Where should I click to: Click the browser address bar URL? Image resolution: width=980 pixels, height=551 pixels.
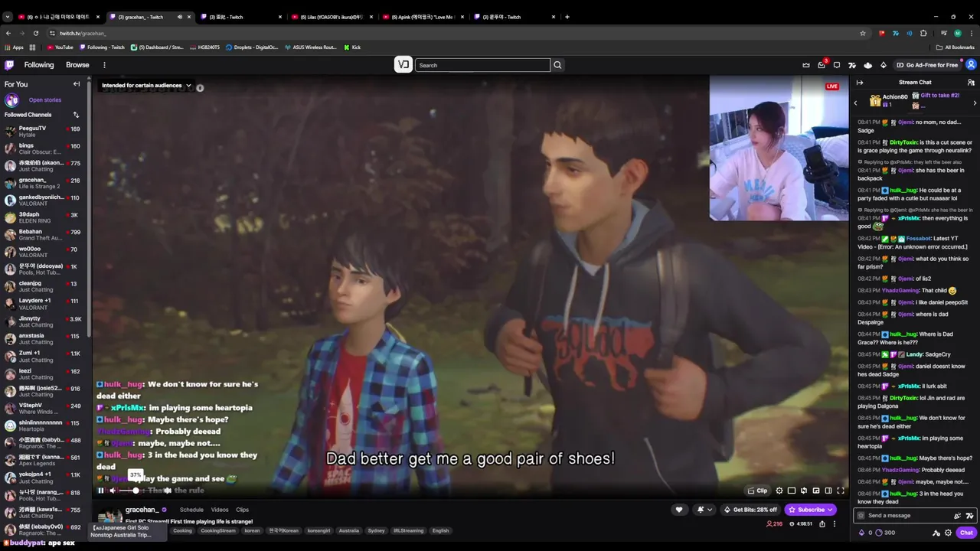pyautogui.click(x=83, y=33)
